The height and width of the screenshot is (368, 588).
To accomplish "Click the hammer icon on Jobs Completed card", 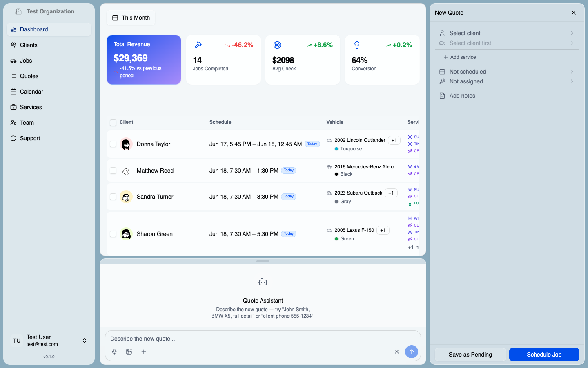I will coord(198,45).
